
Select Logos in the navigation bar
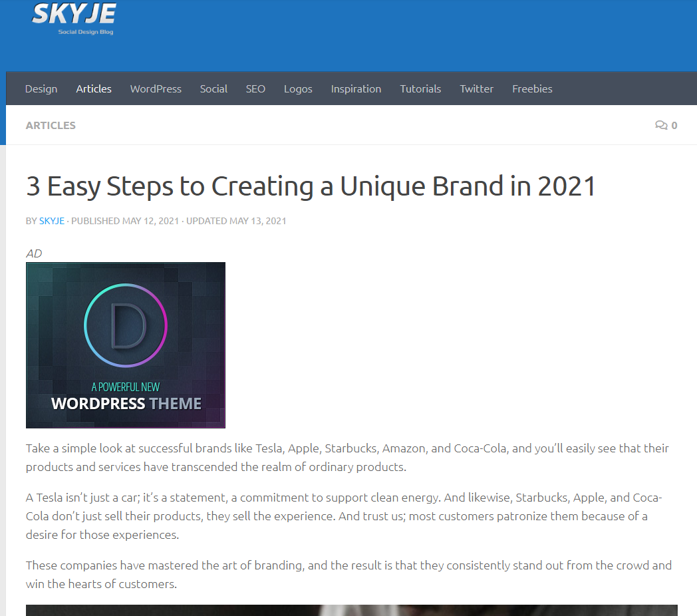[298, 88]
